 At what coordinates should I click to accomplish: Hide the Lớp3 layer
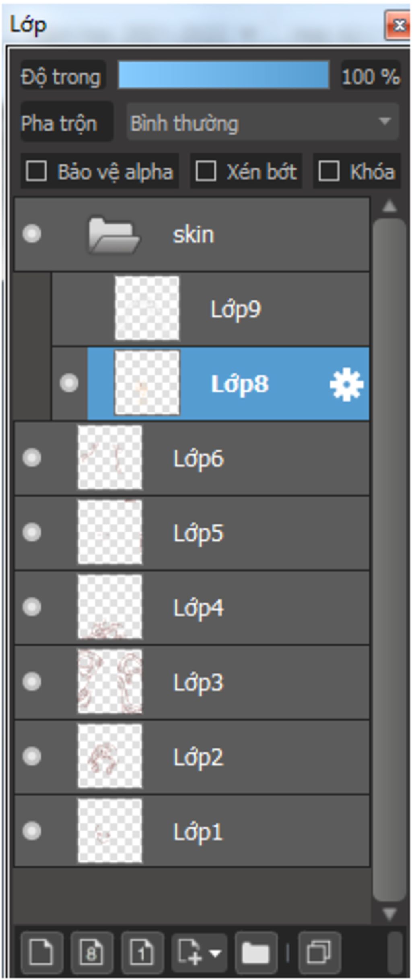32,682
